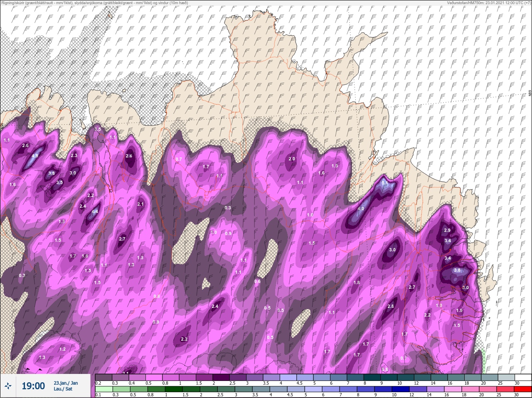Click the Veðurstofan star logo icon

pyautogui.click(x=8, y=386)
